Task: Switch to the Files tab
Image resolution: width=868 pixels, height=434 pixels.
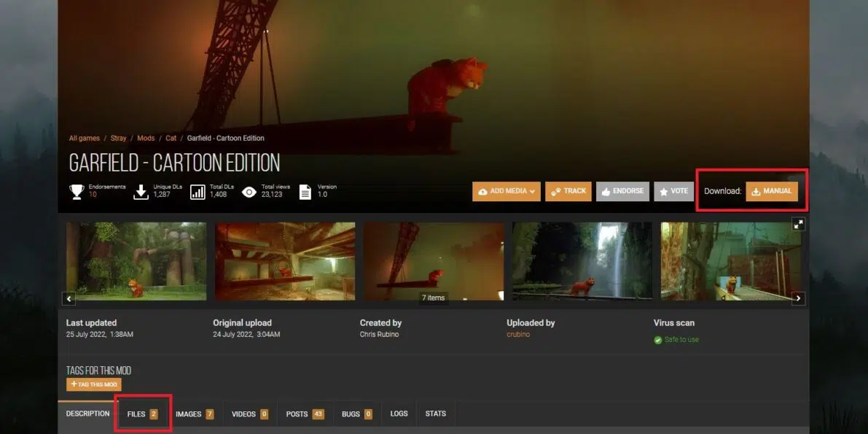Action: click(143, 414)
